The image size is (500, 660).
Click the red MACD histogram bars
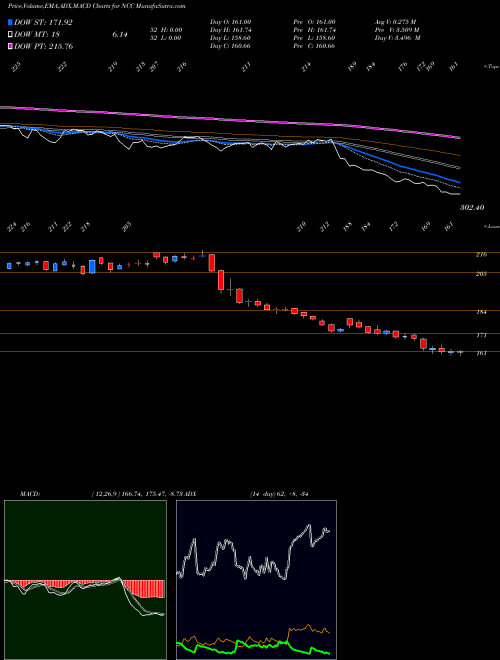click(x=147, y=588)
